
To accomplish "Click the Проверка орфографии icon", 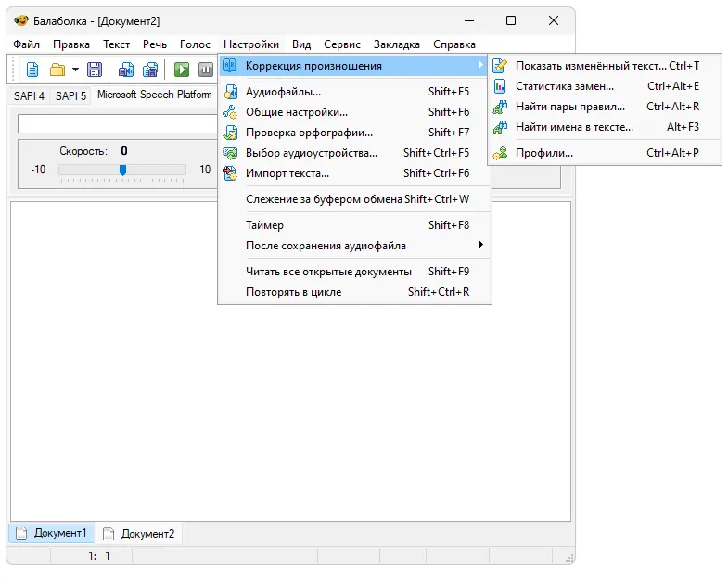I will [230, 133].
